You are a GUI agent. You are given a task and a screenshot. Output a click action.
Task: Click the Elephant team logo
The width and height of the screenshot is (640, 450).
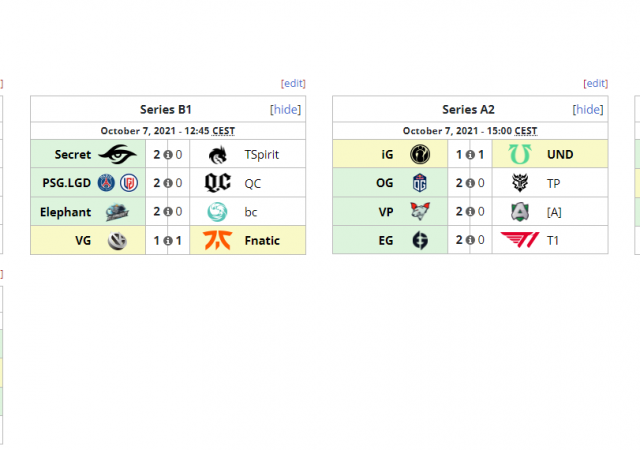point(117,212)
